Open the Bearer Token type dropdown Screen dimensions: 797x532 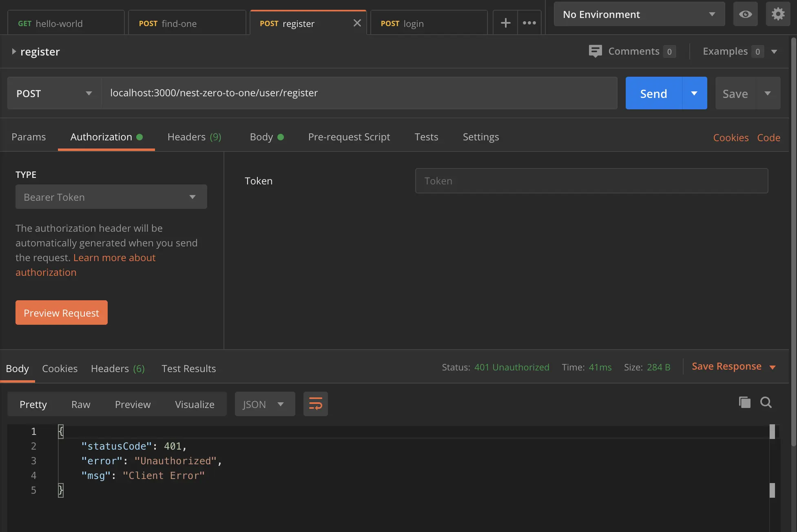[111, 197]
